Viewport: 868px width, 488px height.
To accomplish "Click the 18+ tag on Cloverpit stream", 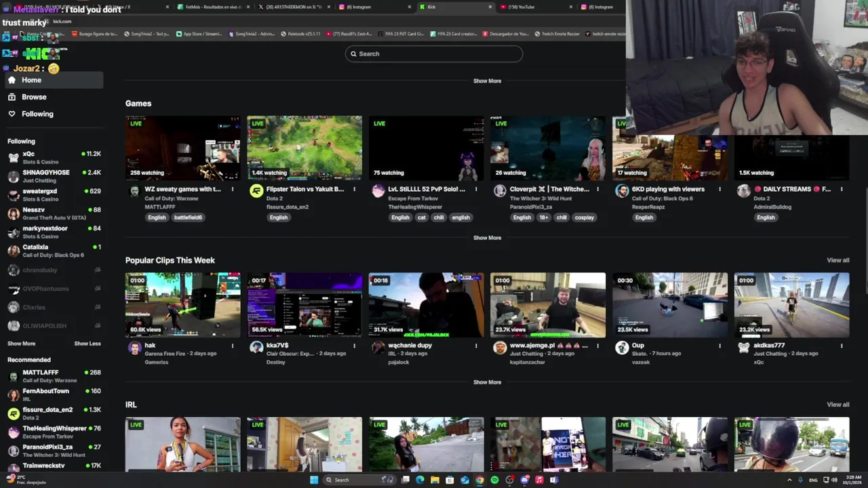I will pos(543,218).
